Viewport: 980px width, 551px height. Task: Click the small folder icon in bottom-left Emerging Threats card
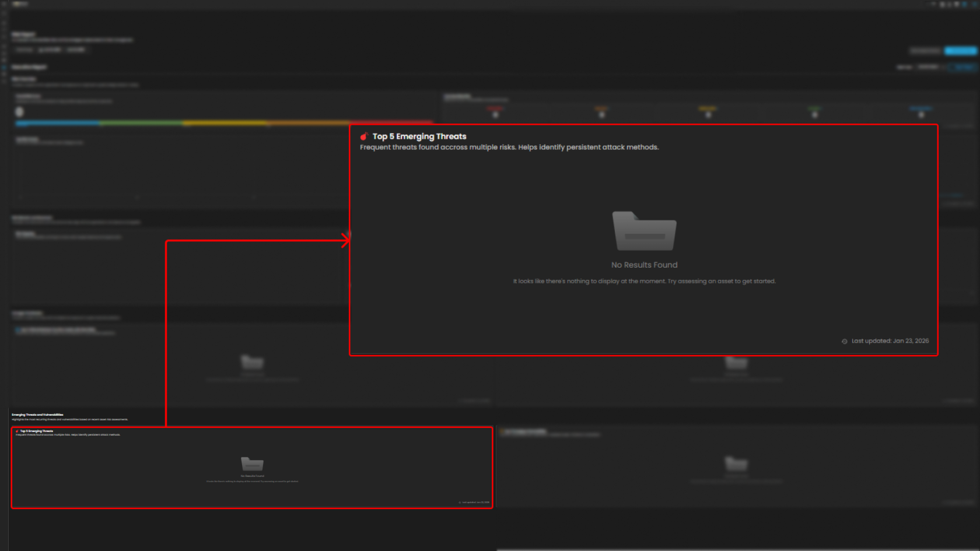[x=252, y=464]
